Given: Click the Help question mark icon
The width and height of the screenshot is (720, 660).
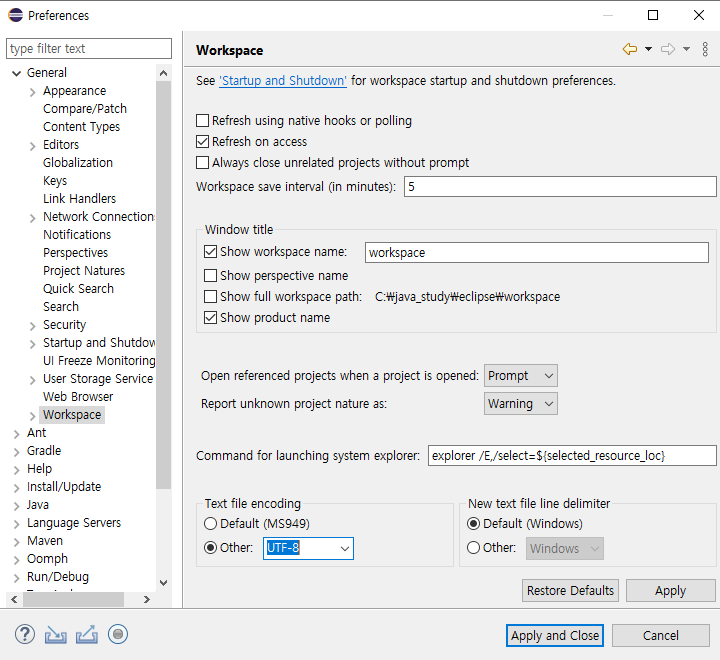Looking at the screenshot, I should 25,635.
